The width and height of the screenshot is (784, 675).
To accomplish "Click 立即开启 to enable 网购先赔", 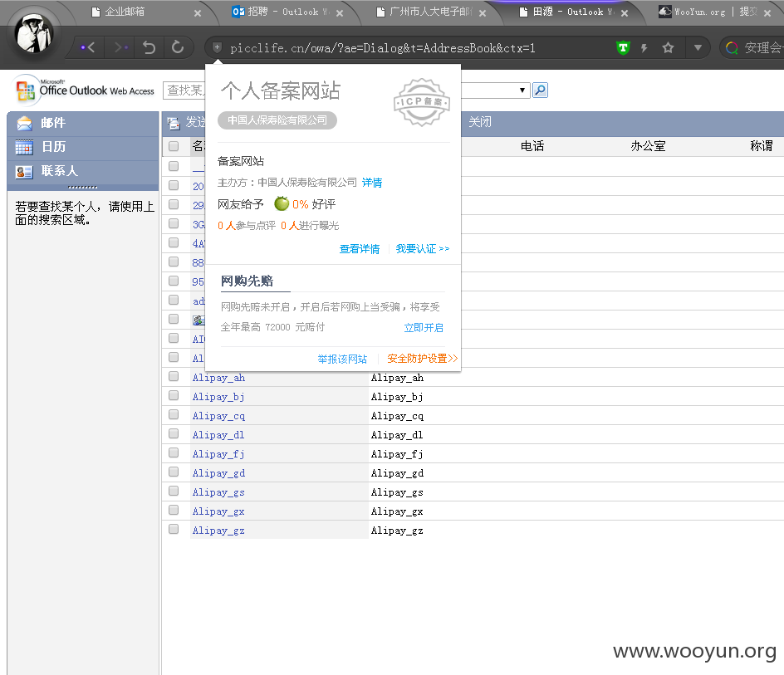I will (424, 327).
